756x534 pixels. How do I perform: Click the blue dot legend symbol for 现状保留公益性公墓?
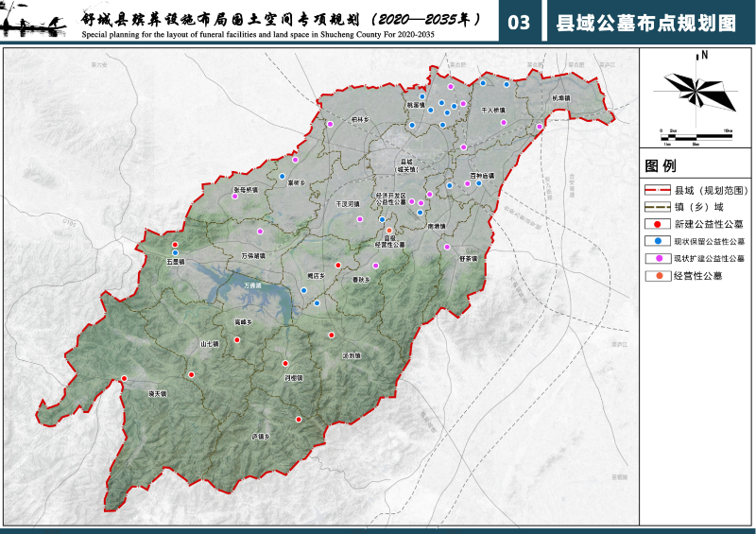click(x=657, y=241)
